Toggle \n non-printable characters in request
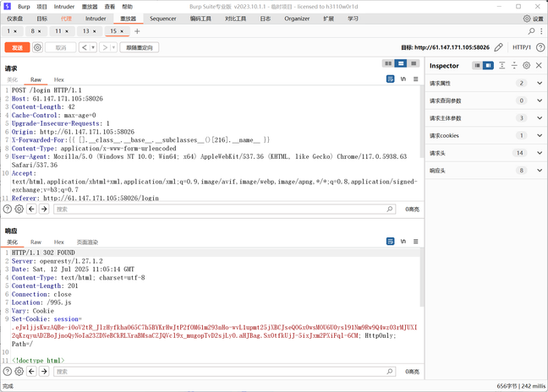This screenshot has width=548, height=392. pos(403,79)
